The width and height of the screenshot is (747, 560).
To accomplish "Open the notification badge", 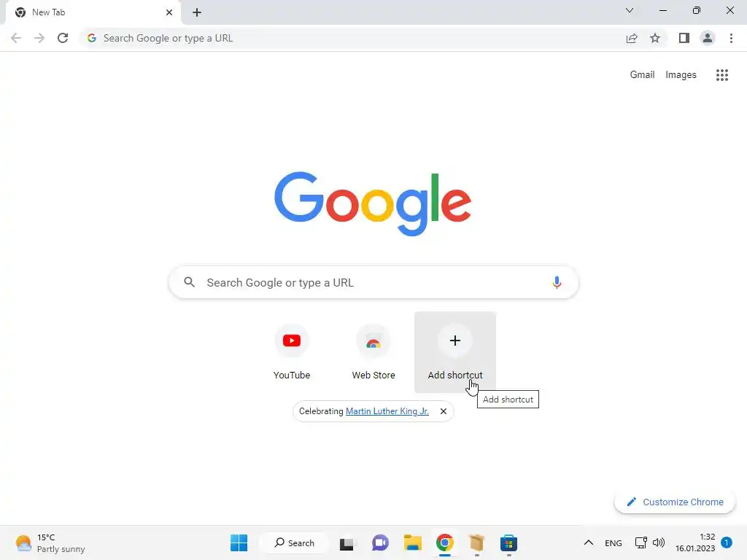I will pyautogui.click(x=727, y=542).
